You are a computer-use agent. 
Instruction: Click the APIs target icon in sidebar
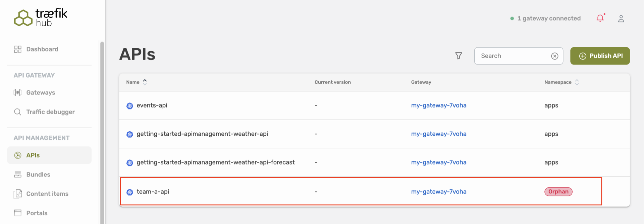point(18,155)
